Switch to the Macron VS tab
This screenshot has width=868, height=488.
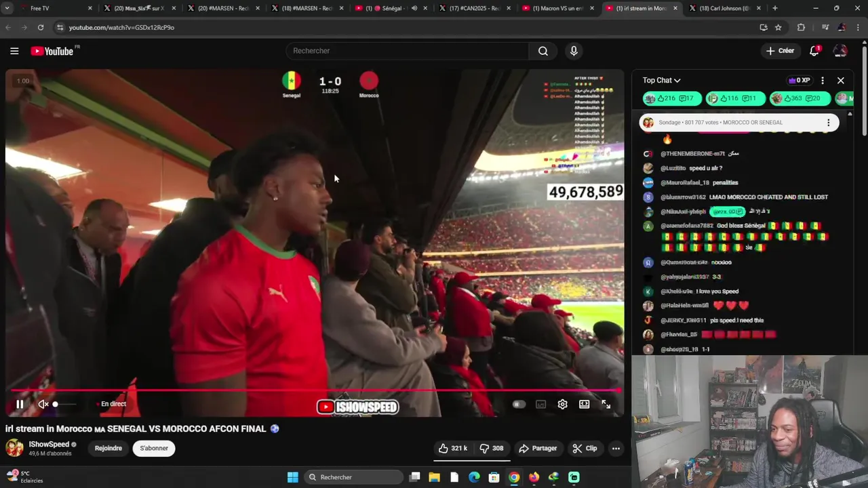(x=560, y=8)
